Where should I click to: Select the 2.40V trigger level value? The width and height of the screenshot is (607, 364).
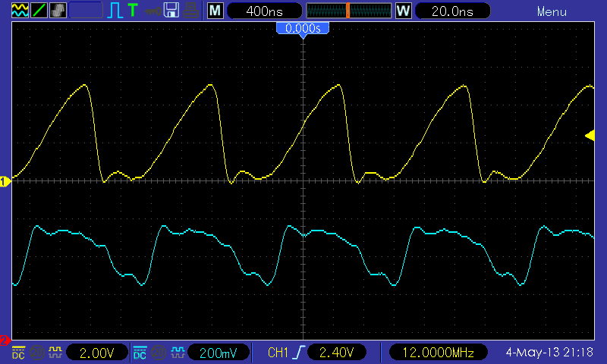(336, 353)
